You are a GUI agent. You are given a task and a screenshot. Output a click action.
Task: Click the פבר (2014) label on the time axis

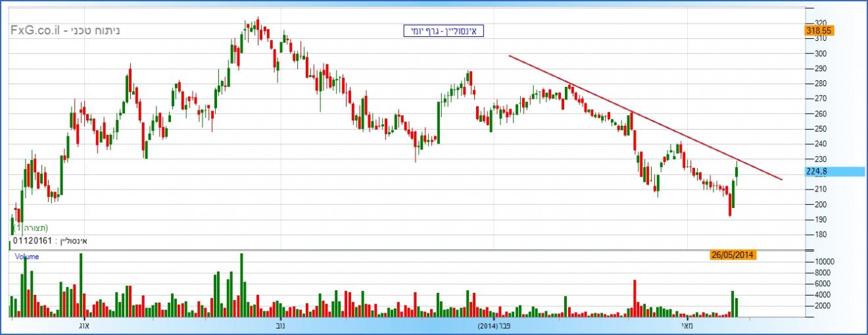point(494,326)
